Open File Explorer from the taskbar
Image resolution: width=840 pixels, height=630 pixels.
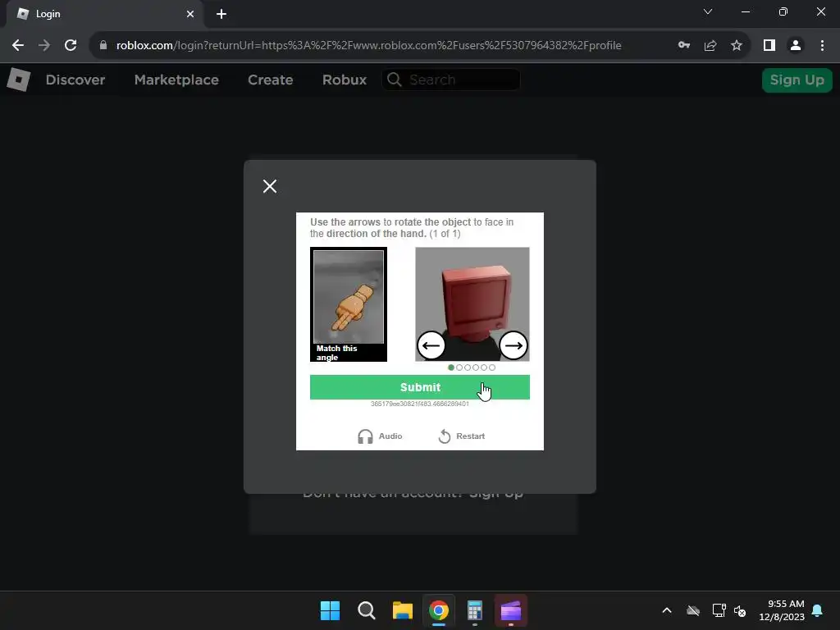coord(402,610)
